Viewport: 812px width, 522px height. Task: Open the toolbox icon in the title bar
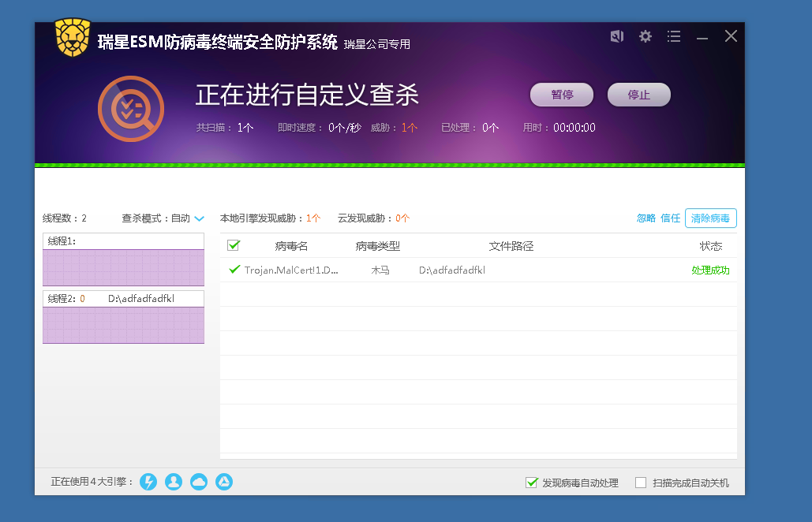616,36
